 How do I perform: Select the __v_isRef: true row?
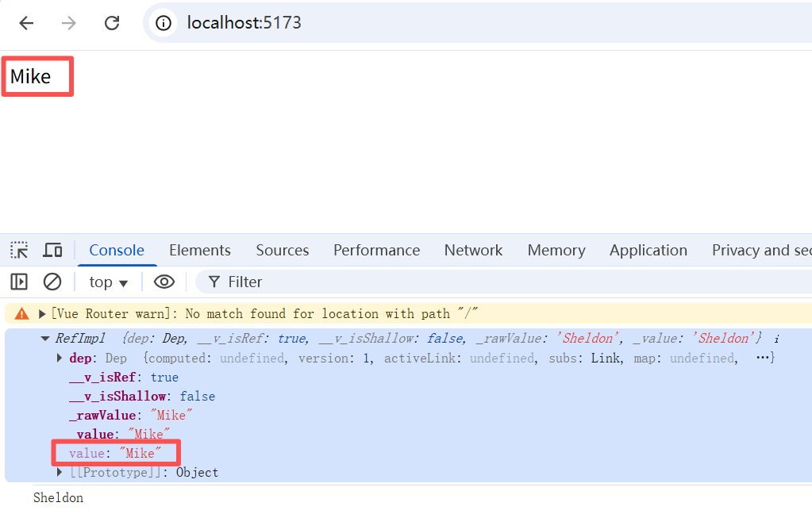click(124, 378)
